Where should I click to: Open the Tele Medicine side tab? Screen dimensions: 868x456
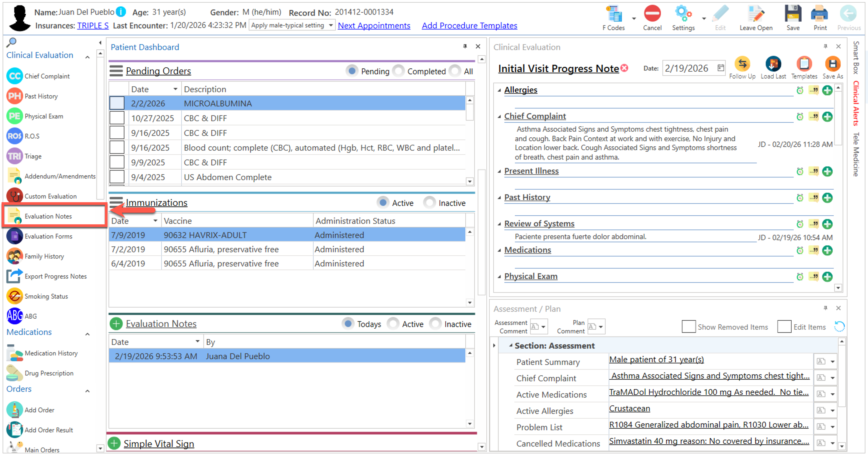(856, 154)
